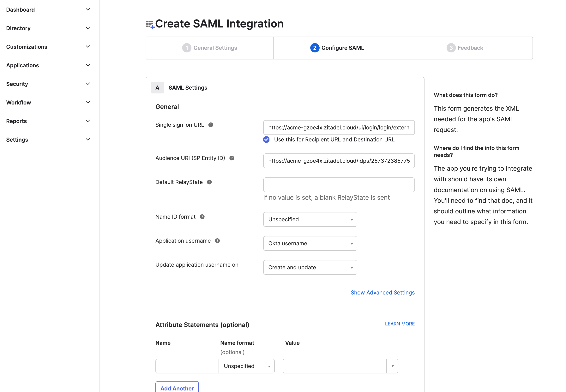Click Show Advanced Settings

[382, 292]
